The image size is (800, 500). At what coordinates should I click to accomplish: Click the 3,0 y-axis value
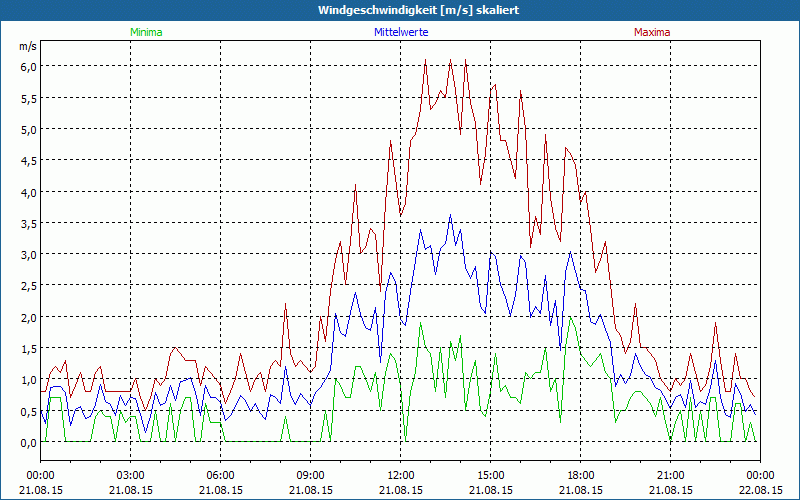point(28,254)
